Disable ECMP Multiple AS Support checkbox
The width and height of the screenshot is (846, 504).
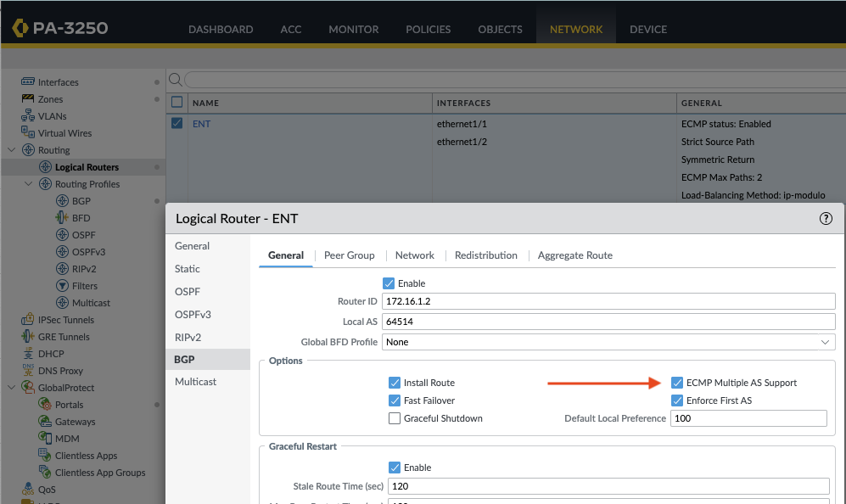point(677,383)
